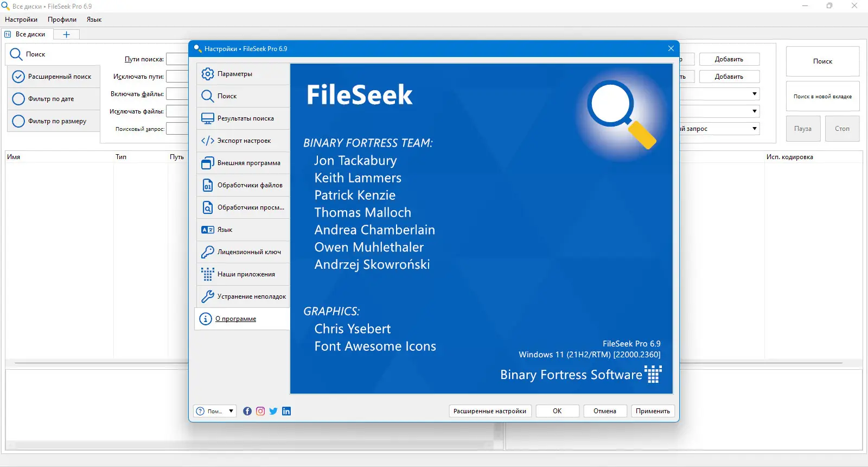
Task: Open the Instagram icon in settings dialog
Action: click(260, 411)
